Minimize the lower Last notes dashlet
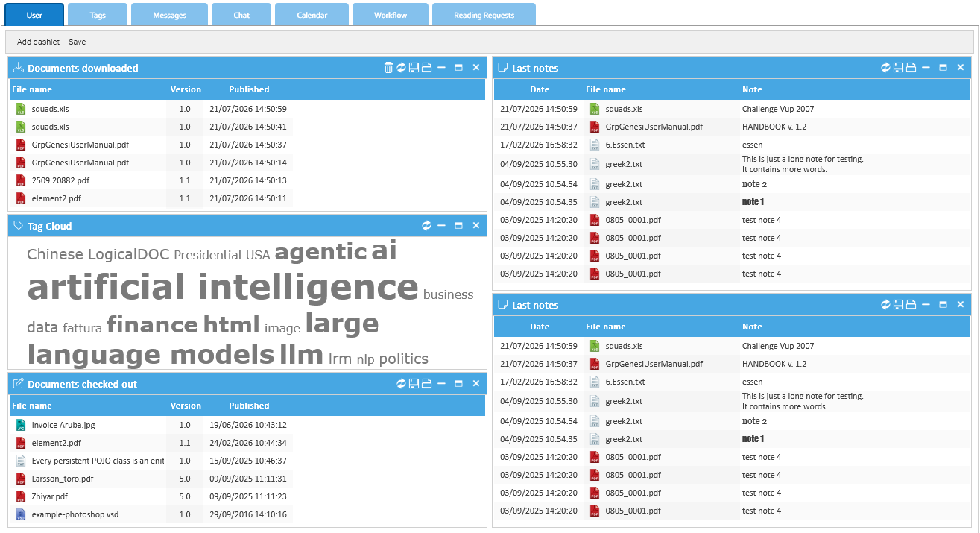Screen dimensions: 980x533 coord(926,305)
